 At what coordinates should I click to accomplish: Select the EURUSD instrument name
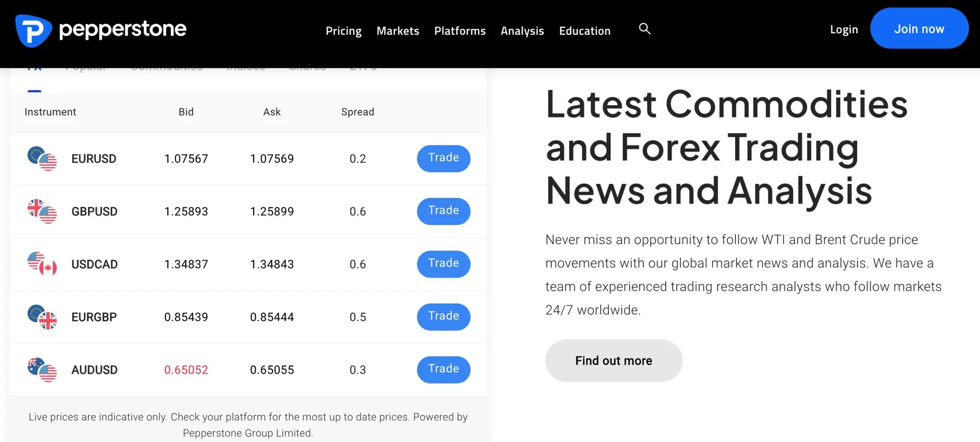coord(94,159)
